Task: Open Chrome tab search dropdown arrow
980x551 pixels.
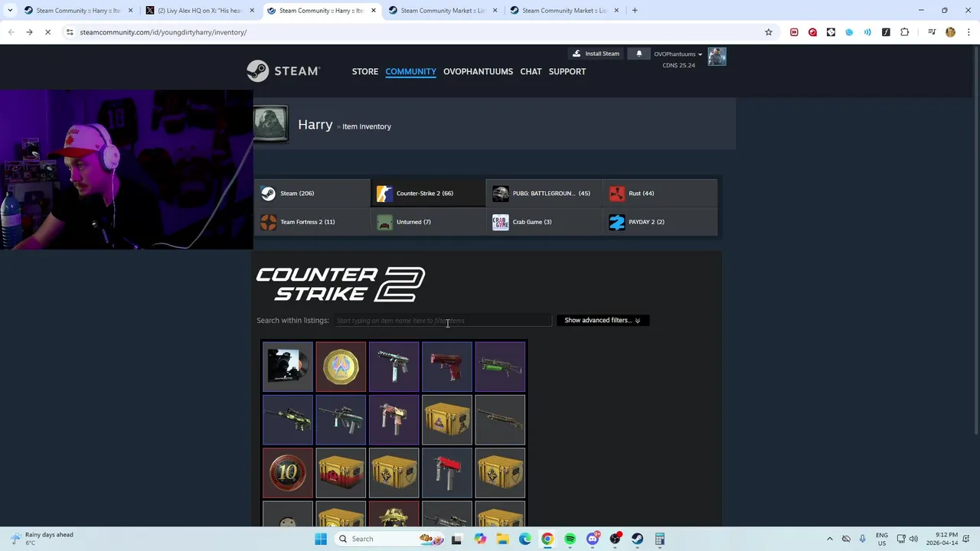Action: tap(10, 10)
